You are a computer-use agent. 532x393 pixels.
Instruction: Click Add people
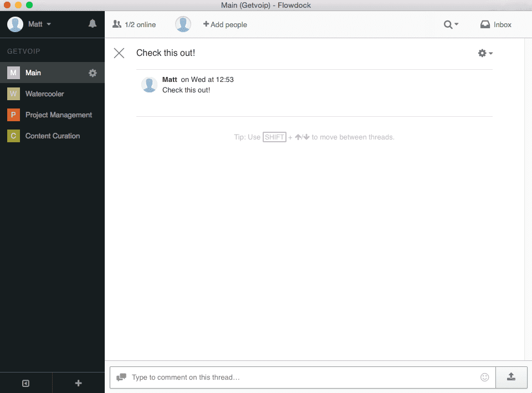225,24
